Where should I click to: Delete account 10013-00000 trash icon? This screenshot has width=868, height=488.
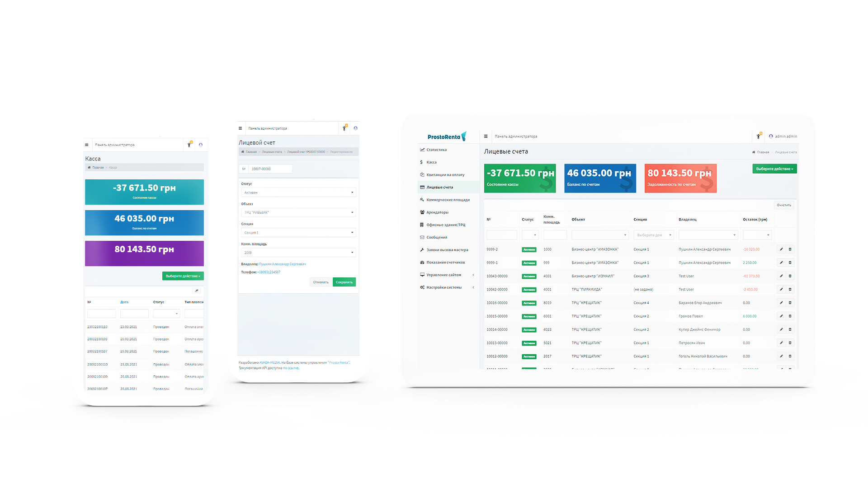[790, 343]
